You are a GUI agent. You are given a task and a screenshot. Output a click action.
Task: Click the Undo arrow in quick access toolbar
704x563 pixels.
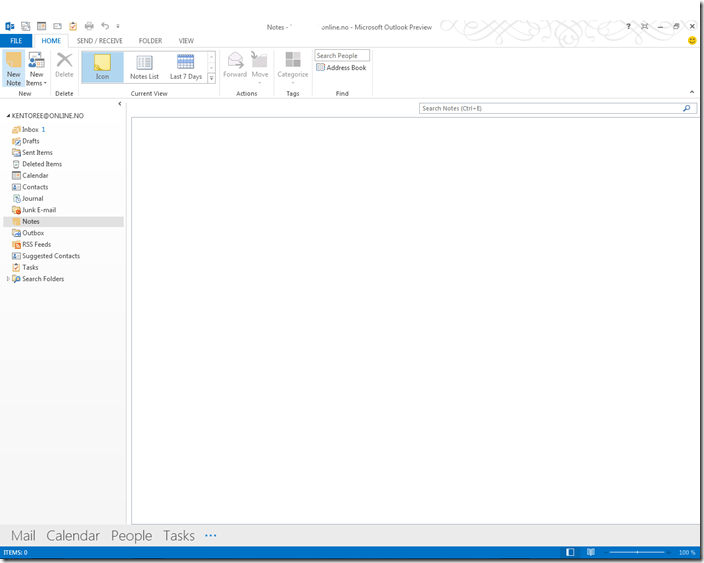point(105,26)
